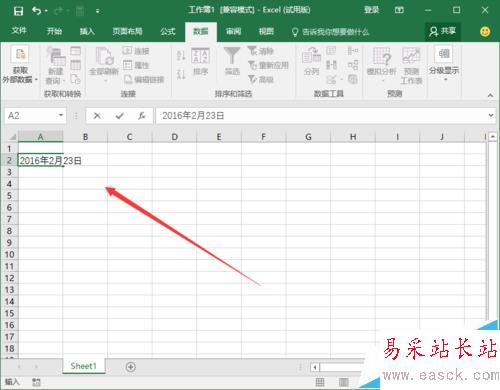Click 清除 clear filter button
500x390 pixels.
[261, 51]
